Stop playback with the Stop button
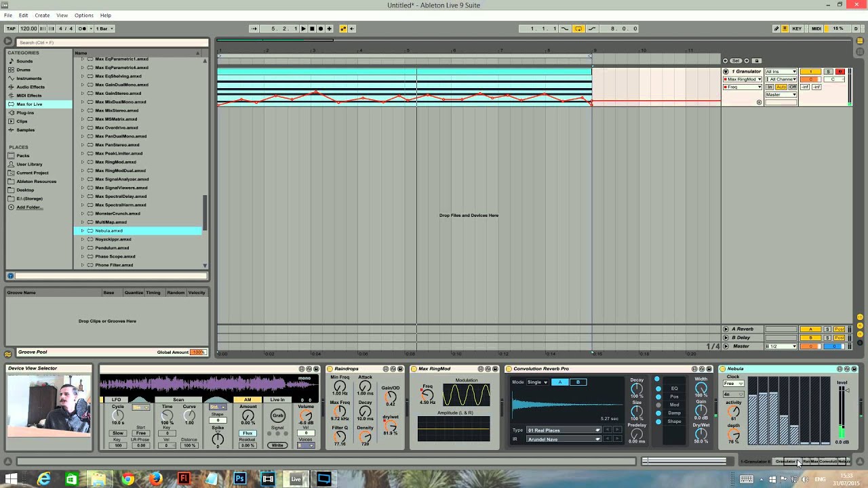 312,28
